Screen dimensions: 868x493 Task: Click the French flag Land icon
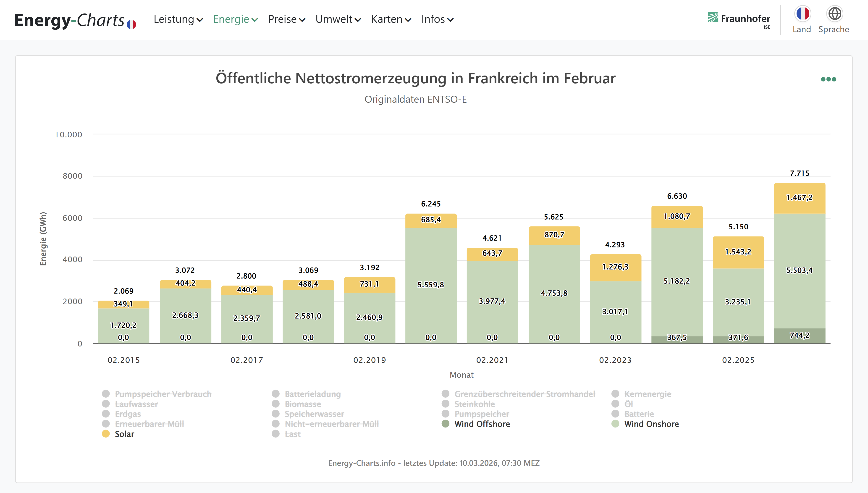pos(802,14)
